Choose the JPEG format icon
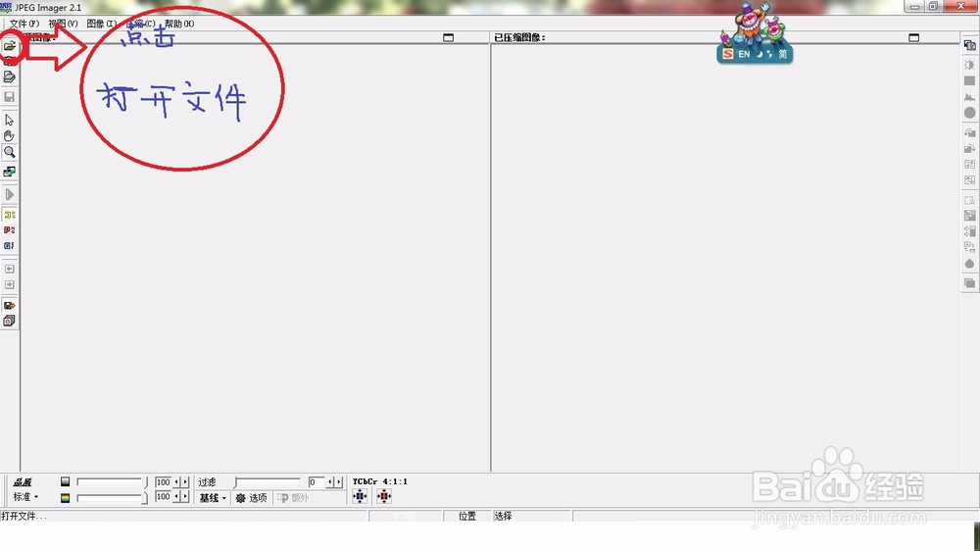The height and width of the screenshot is (551, 980). [10, 215]
